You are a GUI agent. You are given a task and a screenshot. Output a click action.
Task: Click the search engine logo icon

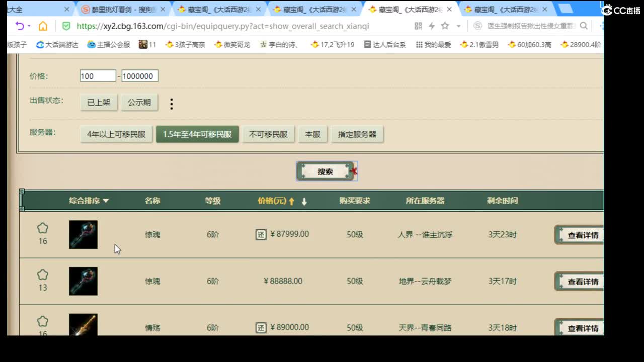[x=477, y=26]
